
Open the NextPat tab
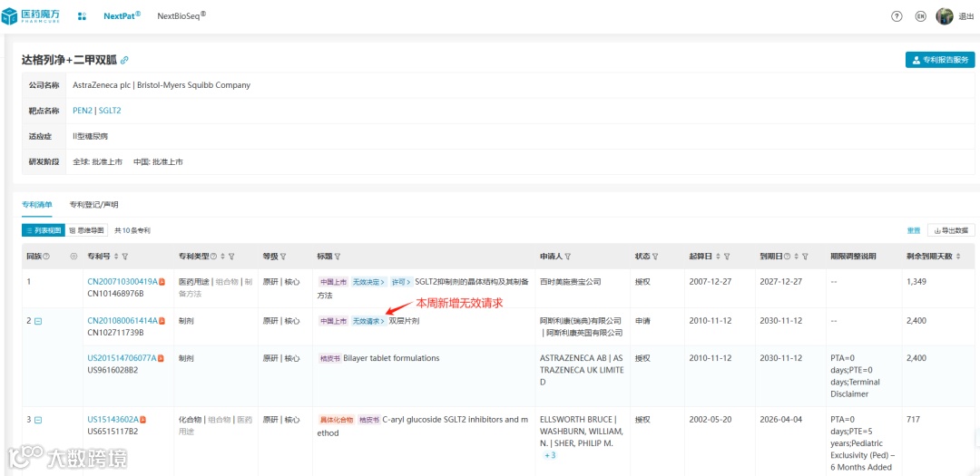click(122, 16)
